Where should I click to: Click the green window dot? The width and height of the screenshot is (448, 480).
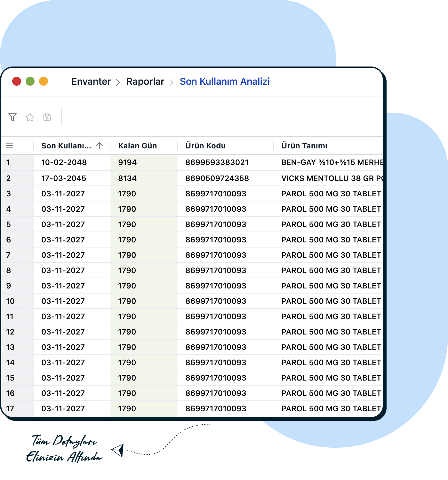(30, 82)
